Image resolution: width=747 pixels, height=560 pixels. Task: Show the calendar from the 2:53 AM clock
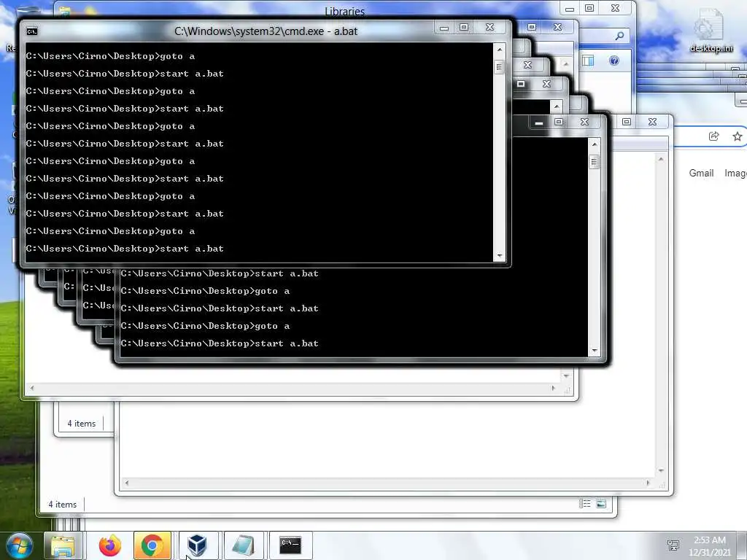click(x=709, y=545)
